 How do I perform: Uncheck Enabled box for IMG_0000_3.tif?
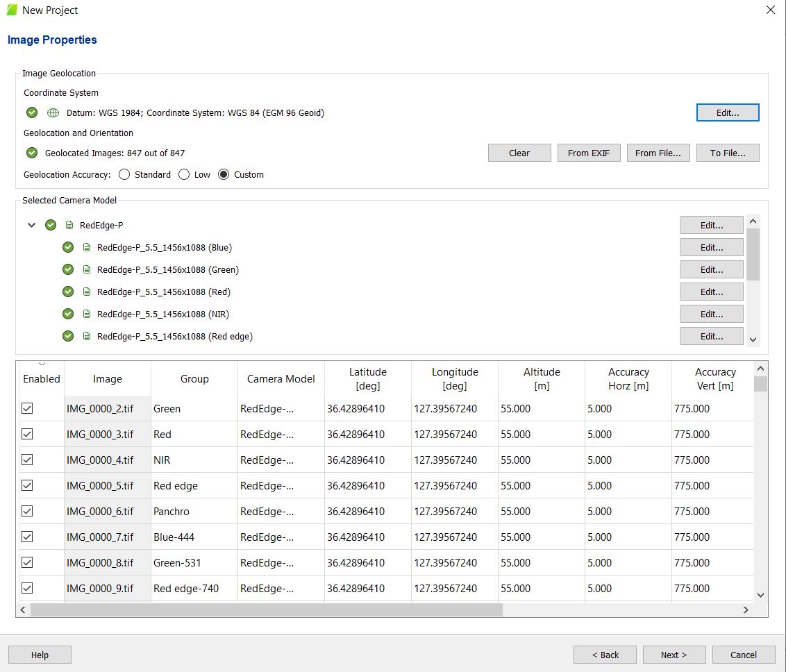click(27, 434)
